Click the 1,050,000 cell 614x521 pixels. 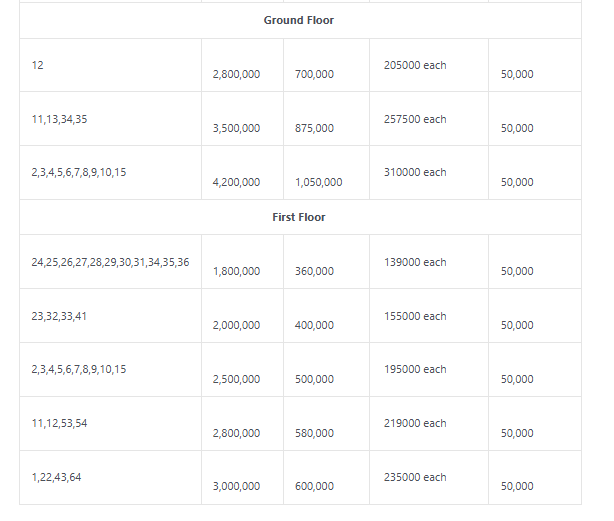[319, 182]
